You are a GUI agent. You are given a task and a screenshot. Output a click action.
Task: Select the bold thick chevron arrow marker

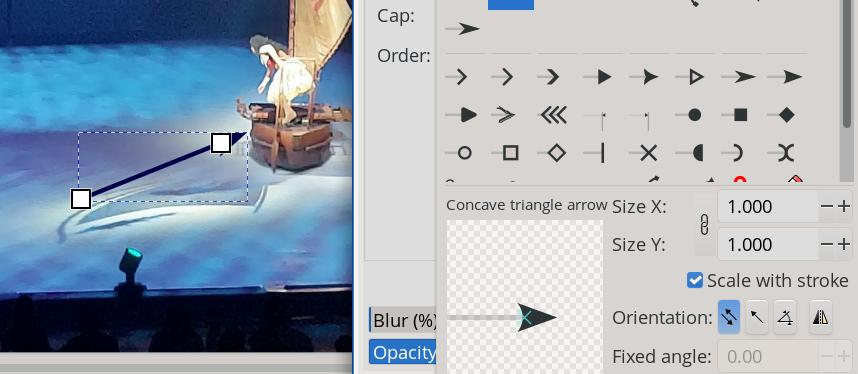pyautogui.click(x=553, y=77)
